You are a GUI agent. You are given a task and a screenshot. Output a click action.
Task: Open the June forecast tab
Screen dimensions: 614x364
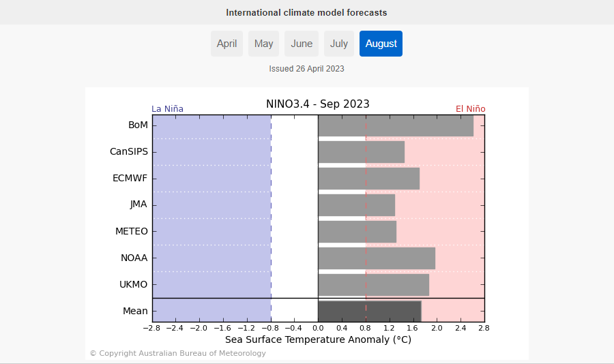point(302,44)
